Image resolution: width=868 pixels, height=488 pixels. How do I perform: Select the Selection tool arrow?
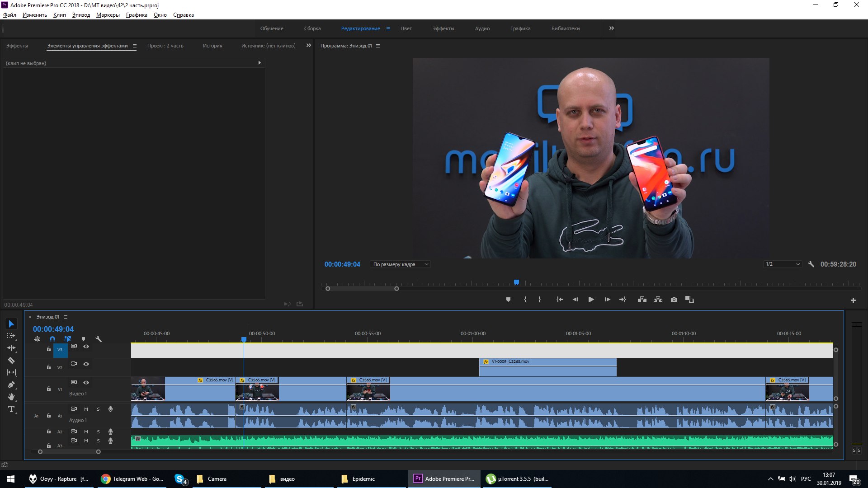coord(11,324)
